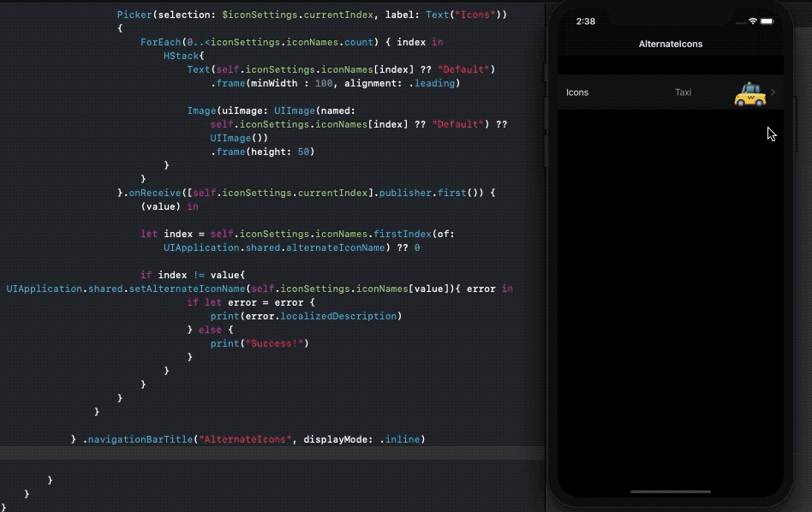812x512 pixels.
Task: Click the taxi emoji to preview the alternate icon
Action: coord(749,94)
